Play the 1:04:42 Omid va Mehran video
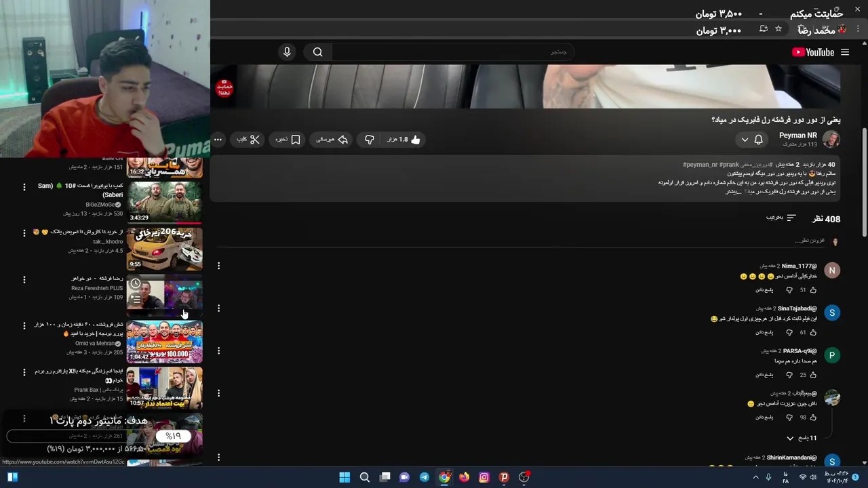The height and width of the screenshot is (488, 868). [x=164, y=342]
